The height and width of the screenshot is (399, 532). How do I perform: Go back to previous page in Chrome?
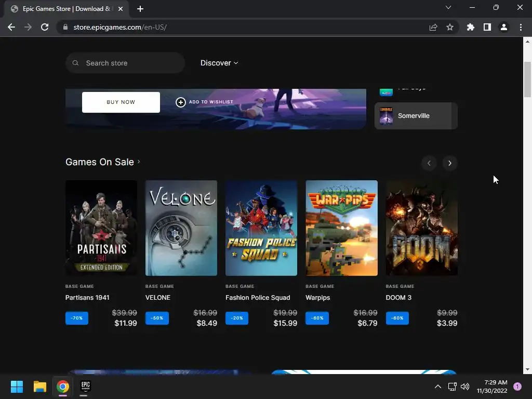click(x=11, y=27)
